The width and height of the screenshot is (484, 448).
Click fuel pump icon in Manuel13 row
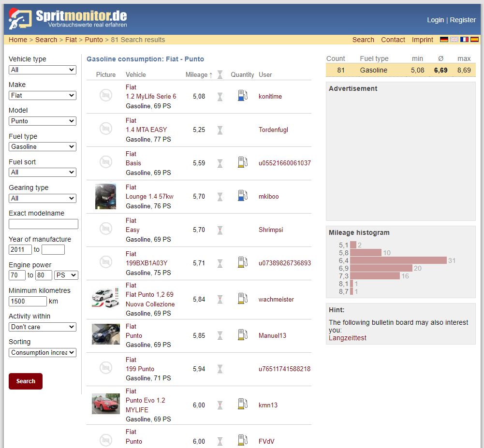click(x=243, y=335)
